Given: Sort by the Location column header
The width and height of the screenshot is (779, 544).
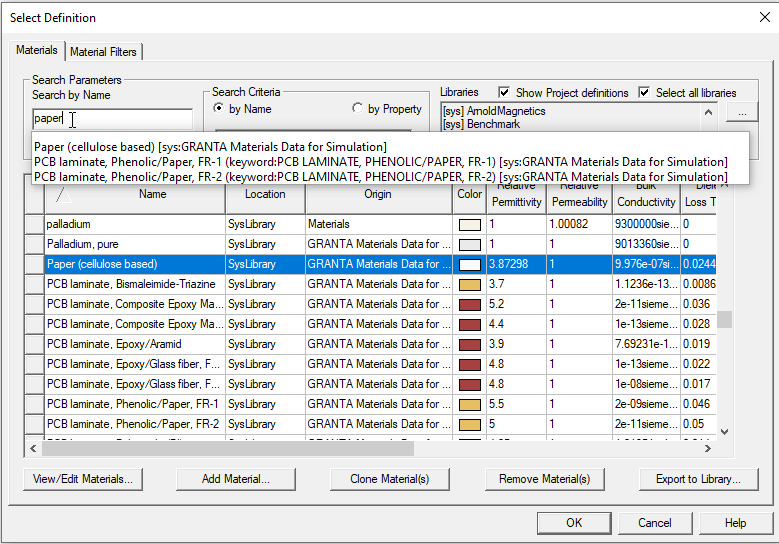Looking at the screenshot, I should point(265,194).
